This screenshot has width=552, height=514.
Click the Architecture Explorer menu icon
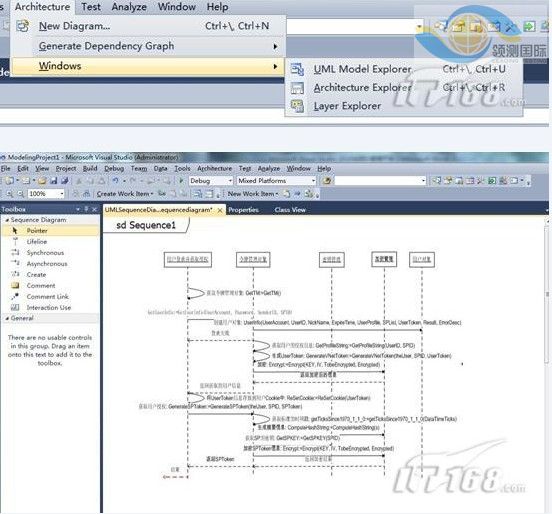coord(297,87)
